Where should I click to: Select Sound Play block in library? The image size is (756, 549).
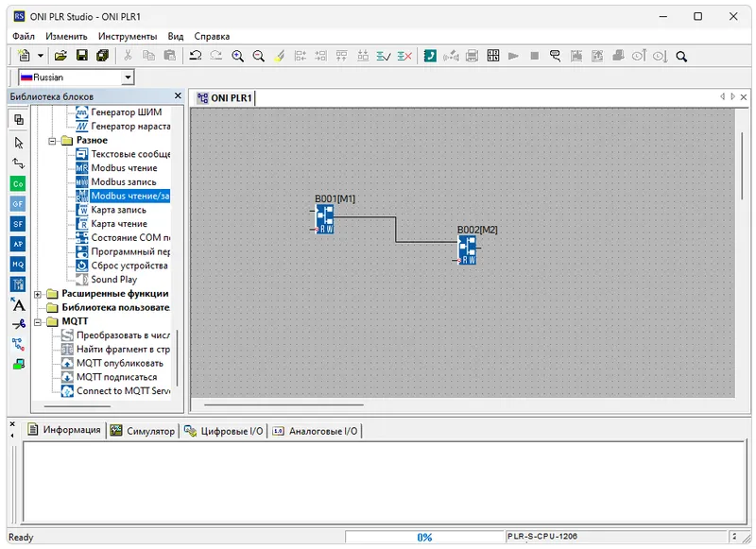(x=113, y=280)
